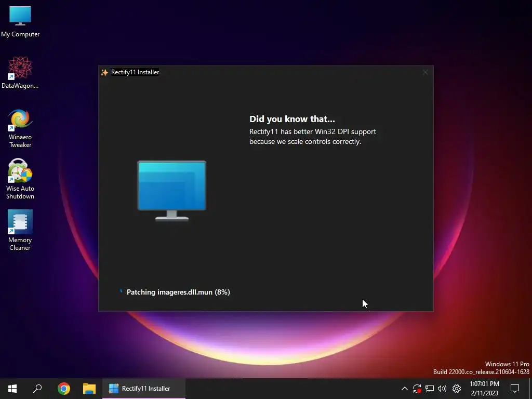Click the Rectify11 Installer sparkle title icon

coord(104,72)
